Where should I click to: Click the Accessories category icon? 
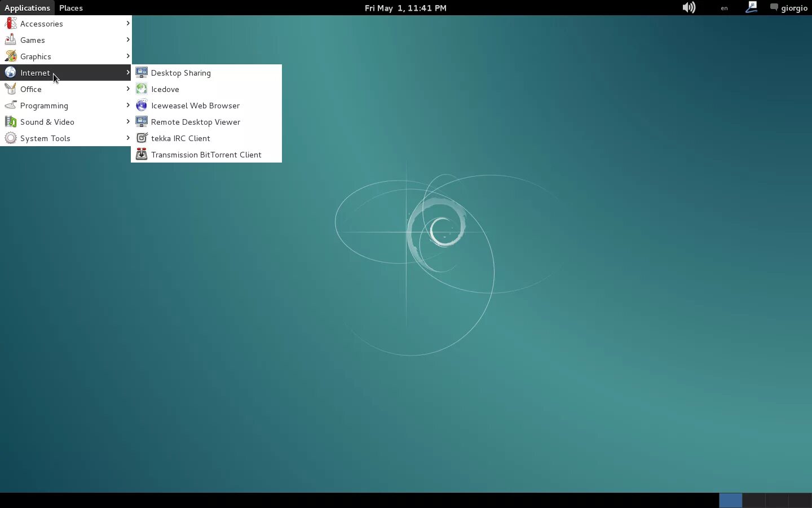click(11, 23)
